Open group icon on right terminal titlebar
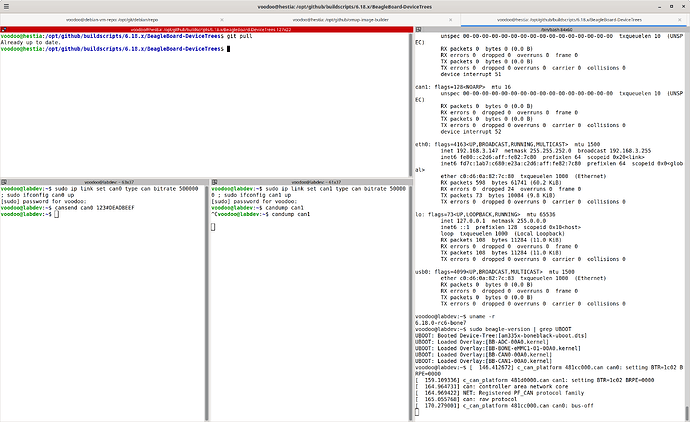The image size is (690, 422). 415,29
